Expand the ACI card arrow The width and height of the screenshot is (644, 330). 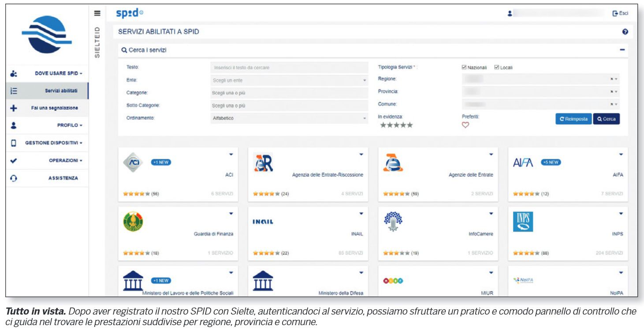click(x=231, y=154)
